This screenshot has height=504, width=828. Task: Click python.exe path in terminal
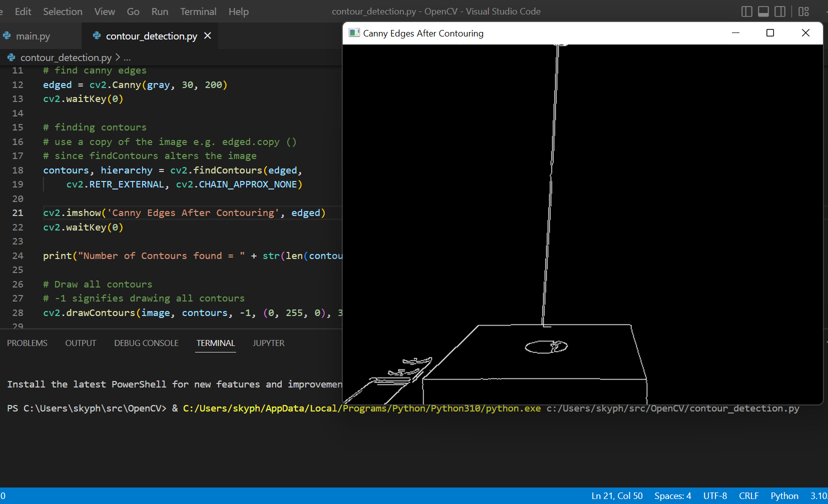click(x=362, y=408)
